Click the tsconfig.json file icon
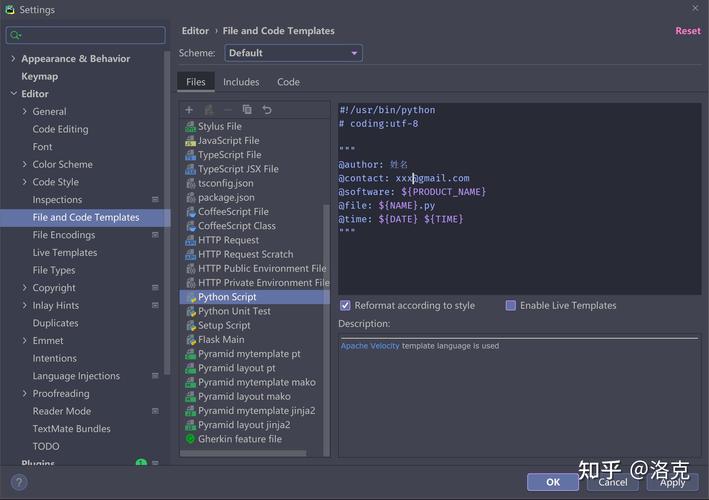The width and height of the screenshot is (709, 500). (x=190, y=184)
